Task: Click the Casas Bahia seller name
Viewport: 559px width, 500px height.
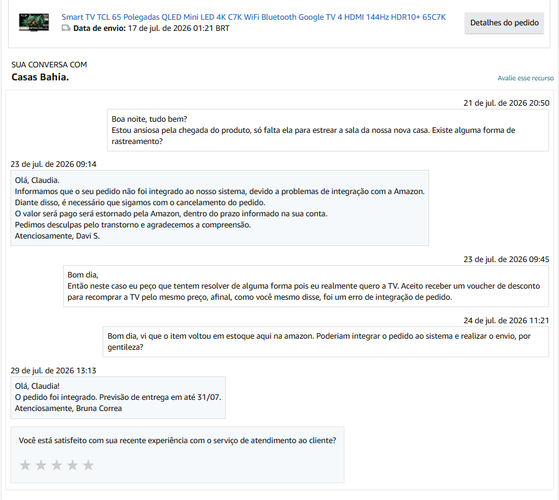Action: pyautogui.click(x=40, y=77)
